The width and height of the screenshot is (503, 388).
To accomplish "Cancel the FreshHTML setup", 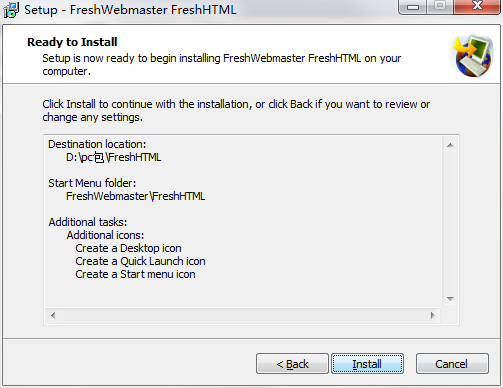I will point(452,364).
